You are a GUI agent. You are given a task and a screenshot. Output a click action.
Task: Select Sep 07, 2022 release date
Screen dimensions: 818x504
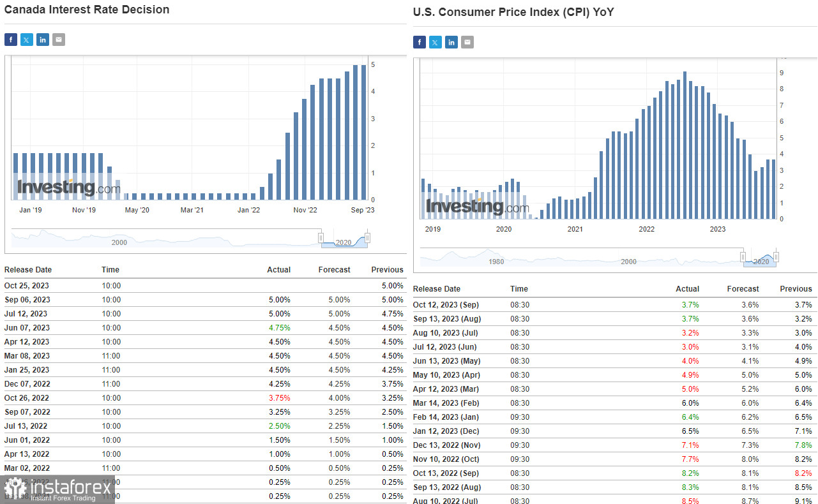pos(27,412)
